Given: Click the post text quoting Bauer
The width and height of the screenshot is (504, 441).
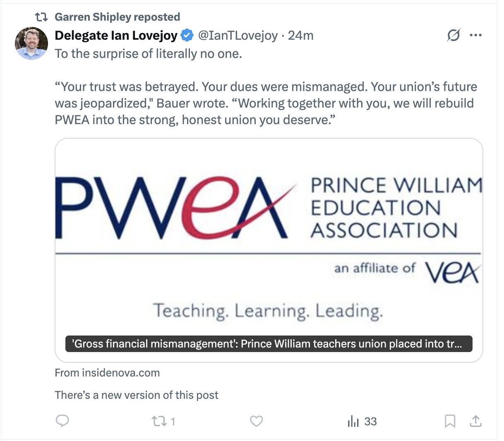Looking at the screenshot, I should (265, 103).
